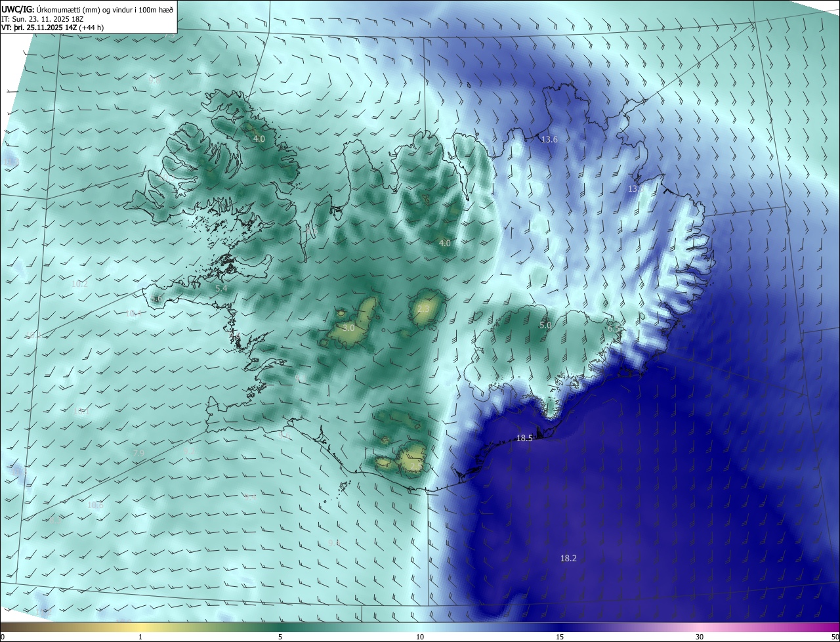Viewport: 840px width, 642px height.
Task: Click the 18.5 value on the southeast coast
Action: [x=524, y=439]
